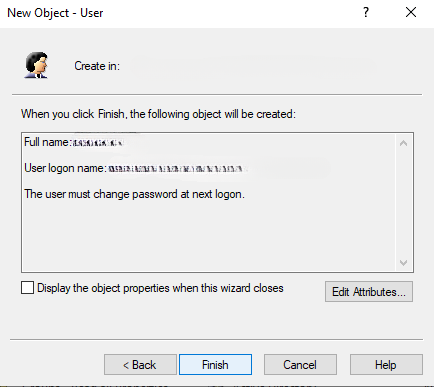This screenshot has width=434, height=387.
Task: Click the 'When you click Finish' instruction text
Action: [x=158, y=114]
